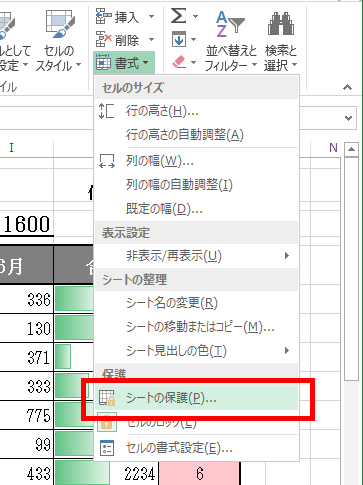Viewport: 363px width, 485px height.
Task: Expand the formula bar chevron
Action: pos(349,118)
